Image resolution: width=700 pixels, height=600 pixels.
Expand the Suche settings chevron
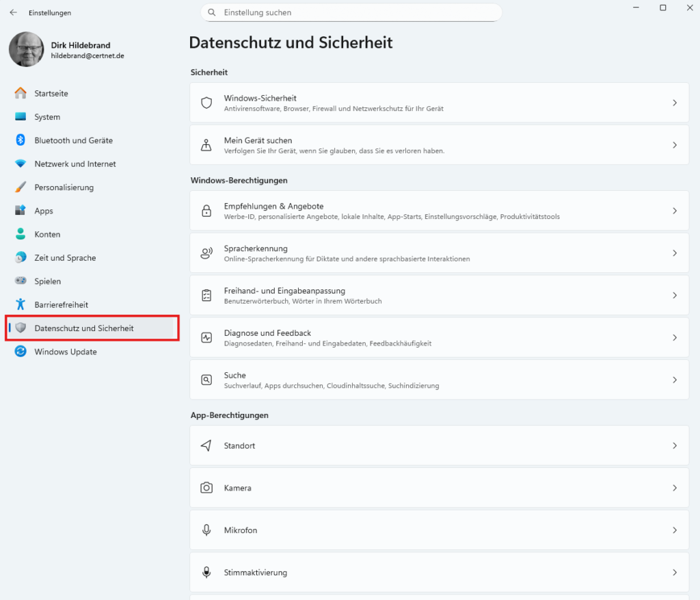coord(674,380)
